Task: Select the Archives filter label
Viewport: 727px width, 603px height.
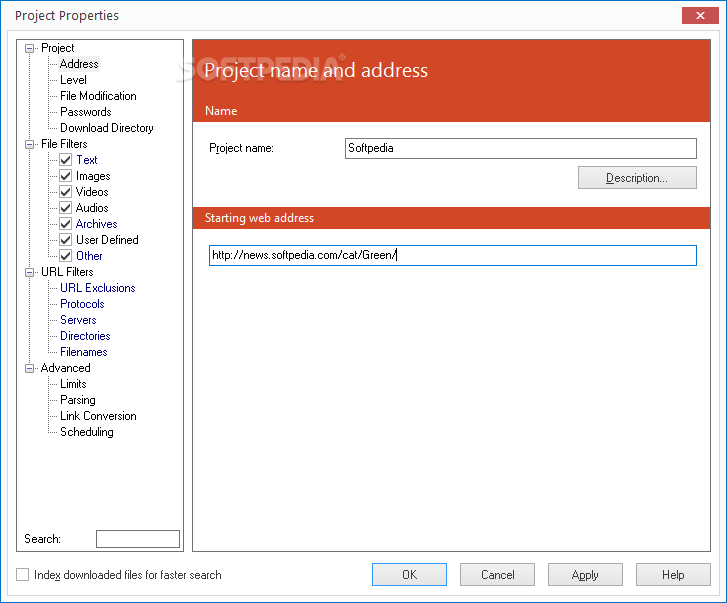Action: (96, 224)
